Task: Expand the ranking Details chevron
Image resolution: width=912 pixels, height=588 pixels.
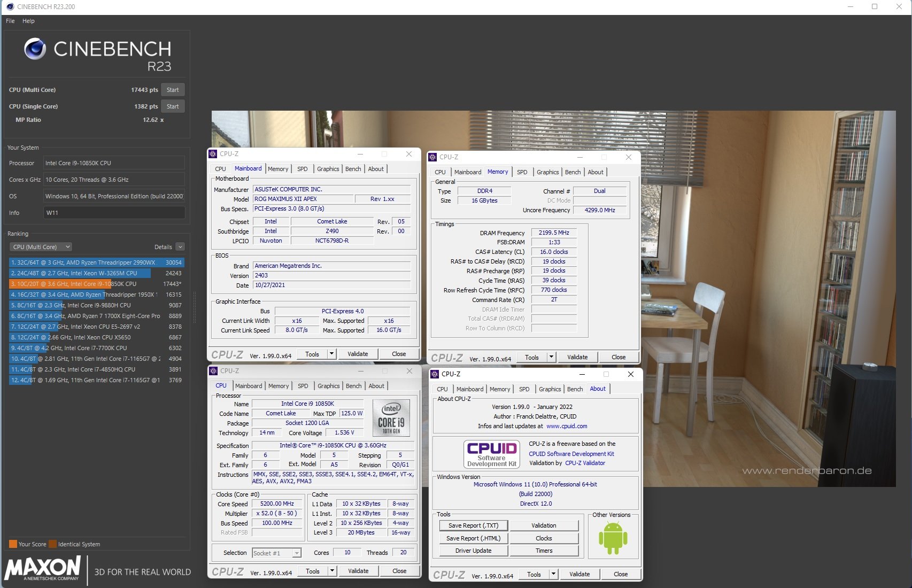Action: [180, 247]
